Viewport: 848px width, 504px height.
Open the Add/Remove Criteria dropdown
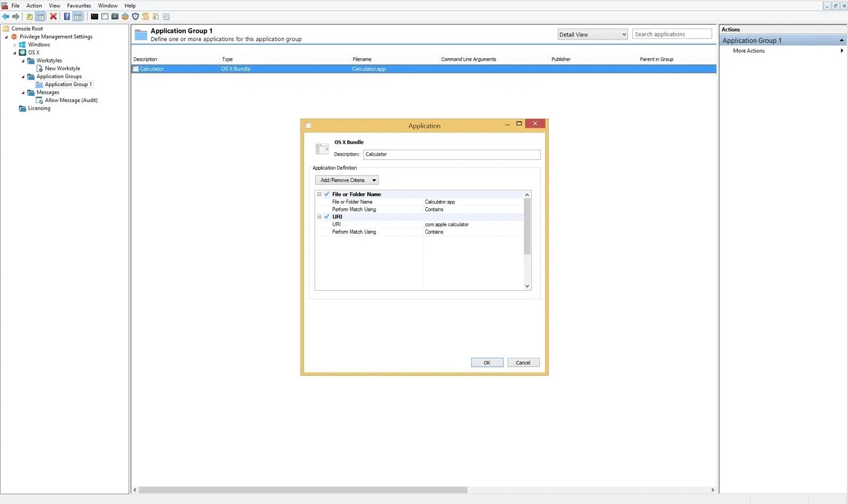click(x=346, y=180)
